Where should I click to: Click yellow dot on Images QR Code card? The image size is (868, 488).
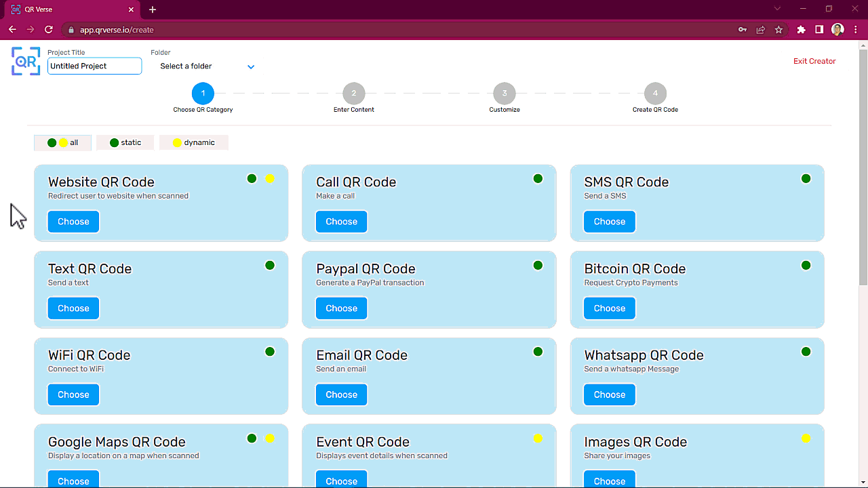pyautogui.click(x=806, y=439)
